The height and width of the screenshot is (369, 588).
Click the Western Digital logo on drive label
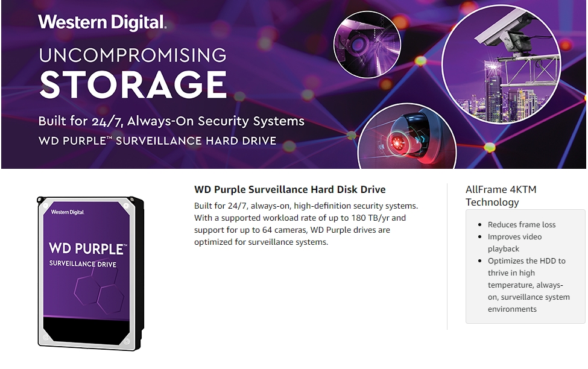[x=68, y=212]
